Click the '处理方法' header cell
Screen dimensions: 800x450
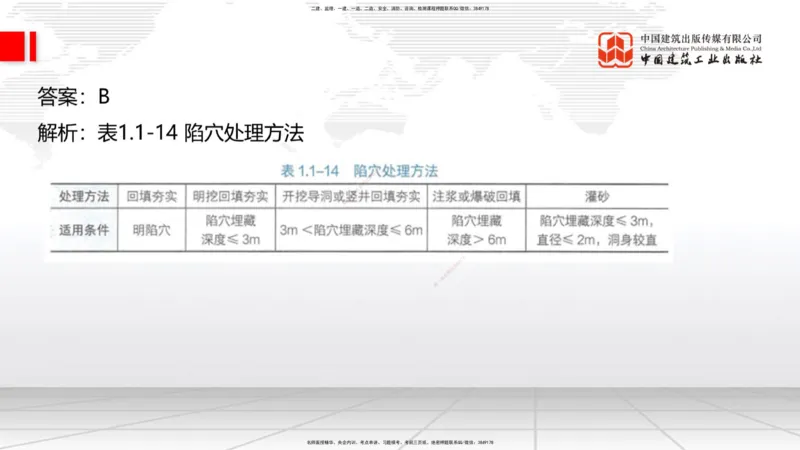pos(84,196)
